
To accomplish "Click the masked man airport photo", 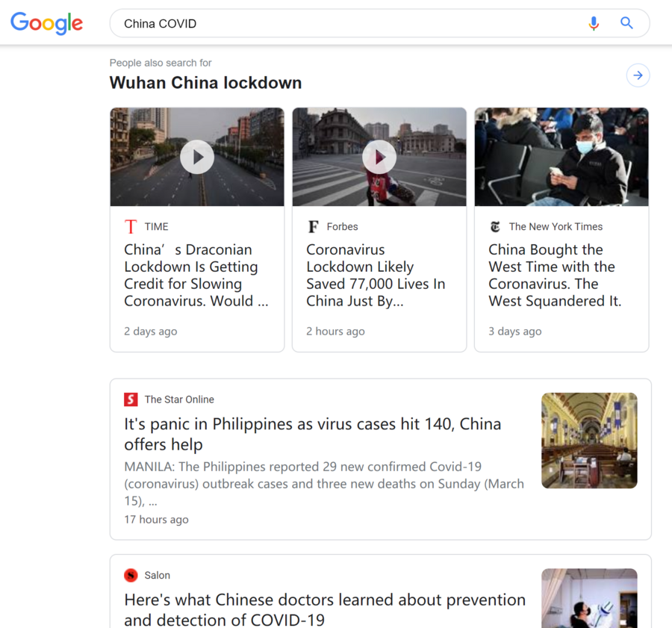I will click(561, 157).
